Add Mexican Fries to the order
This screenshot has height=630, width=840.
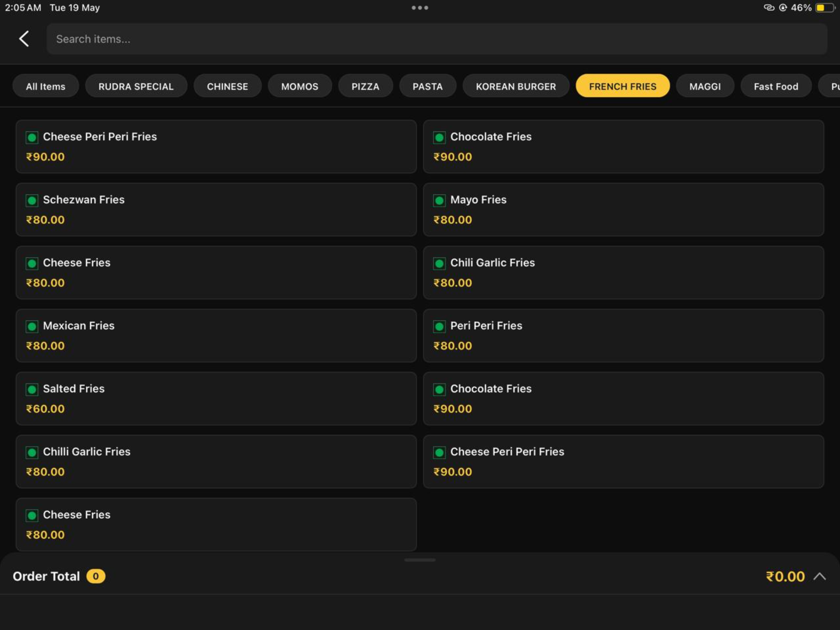tap(216, 336)
